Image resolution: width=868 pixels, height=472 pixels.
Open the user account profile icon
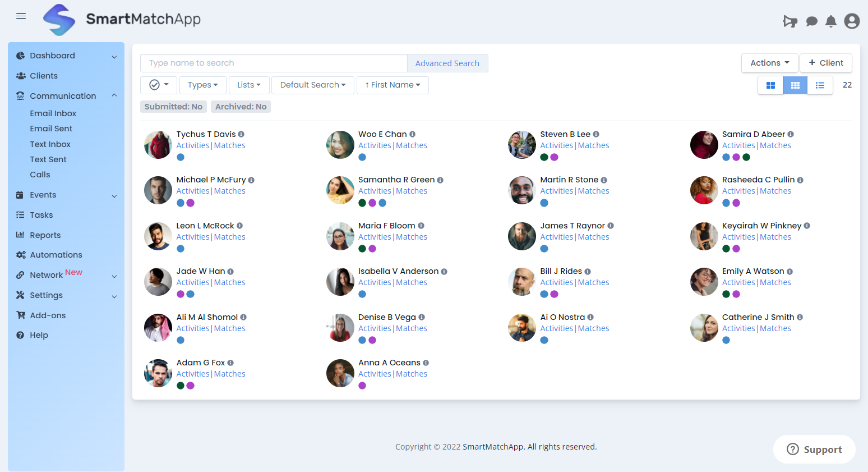coord(851,21)
